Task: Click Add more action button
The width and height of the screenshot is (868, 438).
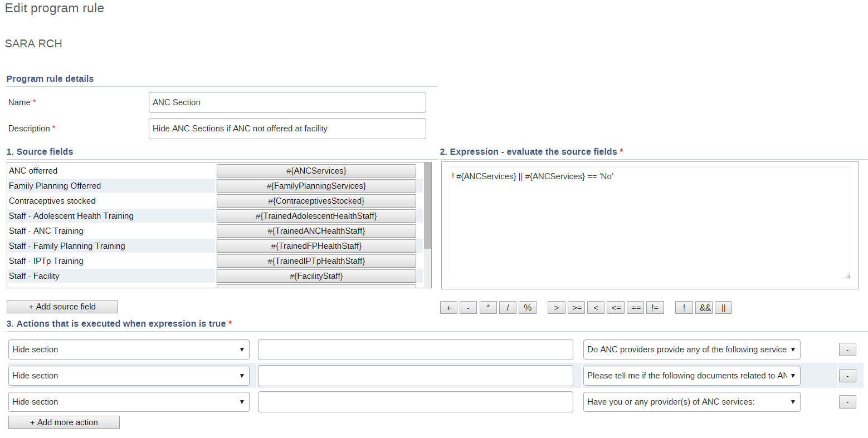Action: 64,422
